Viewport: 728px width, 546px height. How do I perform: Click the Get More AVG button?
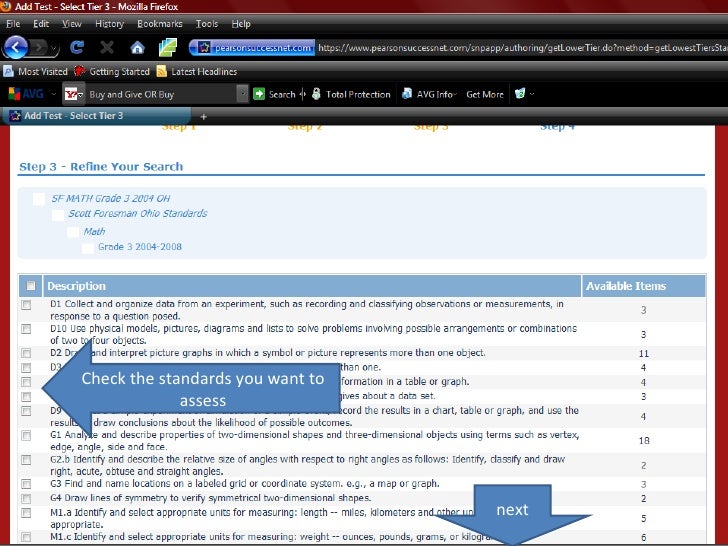(485, 94)
